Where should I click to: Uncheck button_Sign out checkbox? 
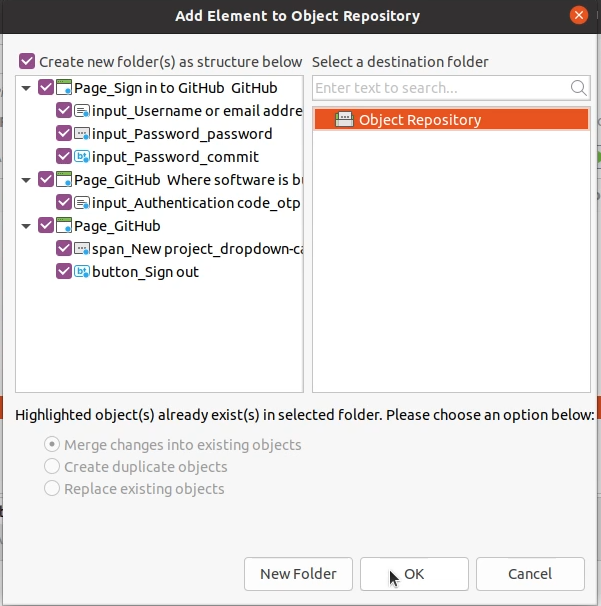pyautogui.click(x=64, y=271)
